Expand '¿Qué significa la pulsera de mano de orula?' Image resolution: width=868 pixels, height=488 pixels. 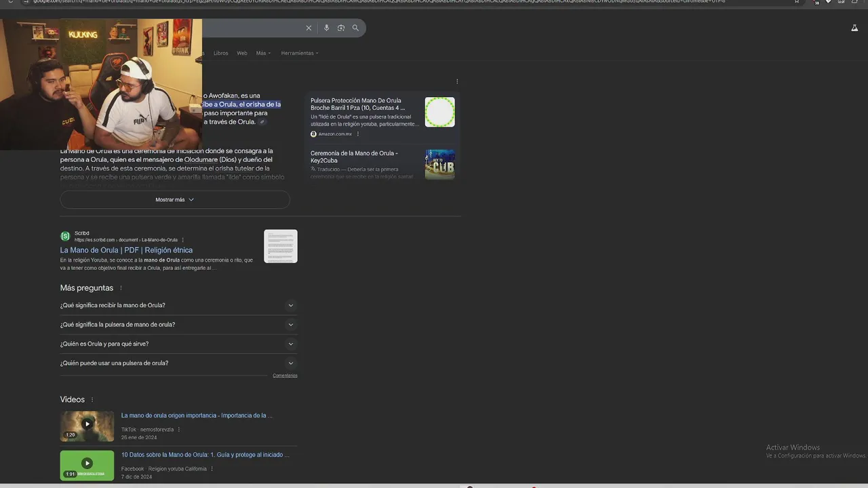178,325
